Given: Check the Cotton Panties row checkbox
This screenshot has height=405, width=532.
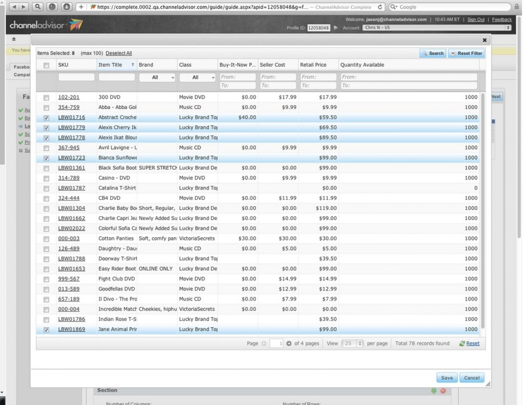Looking at the screenshot, I should [46, 239].
